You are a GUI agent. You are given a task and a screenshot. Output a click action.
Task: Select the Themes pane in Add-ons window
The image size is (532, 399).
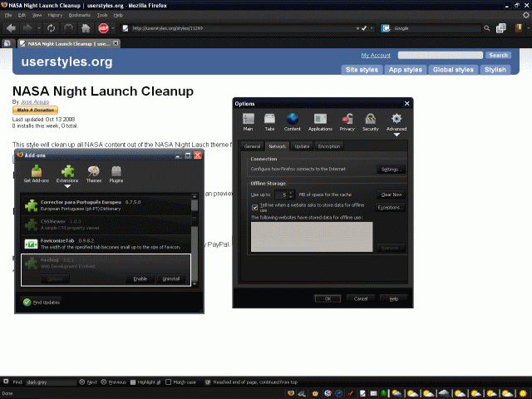coord(94,174)
